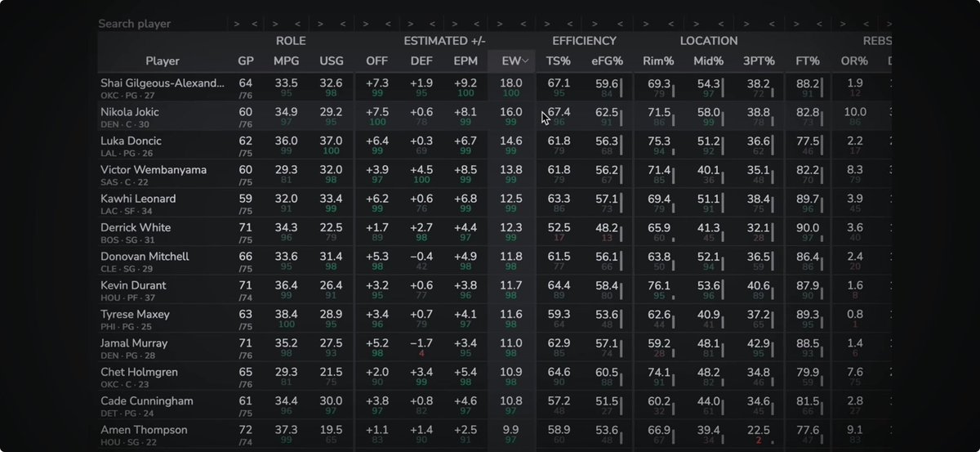The width and height of the screenshot is (980, 452).
Task: Click the less-than filter above DEF column
Action: point(431,25)
